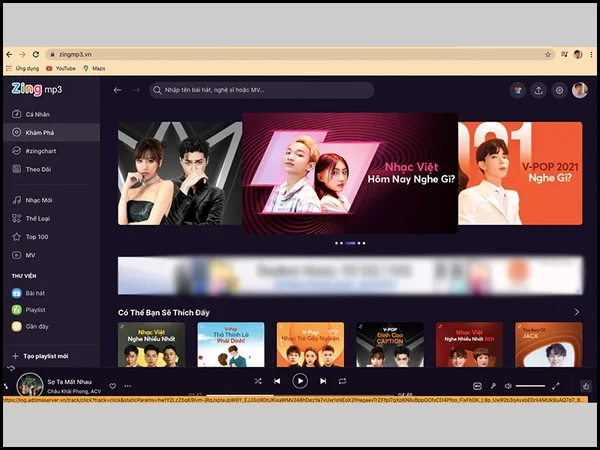Click now-playing album art thumbnail
Viewport: 600px width, 450px height.
pos(30,385)
